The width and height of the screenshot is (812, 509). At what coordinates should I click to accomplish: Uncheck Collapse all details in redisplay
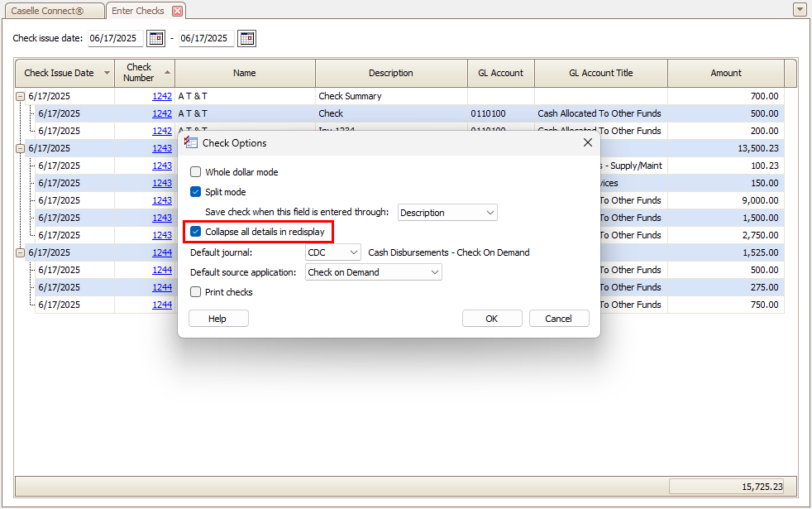click(196, 232)
